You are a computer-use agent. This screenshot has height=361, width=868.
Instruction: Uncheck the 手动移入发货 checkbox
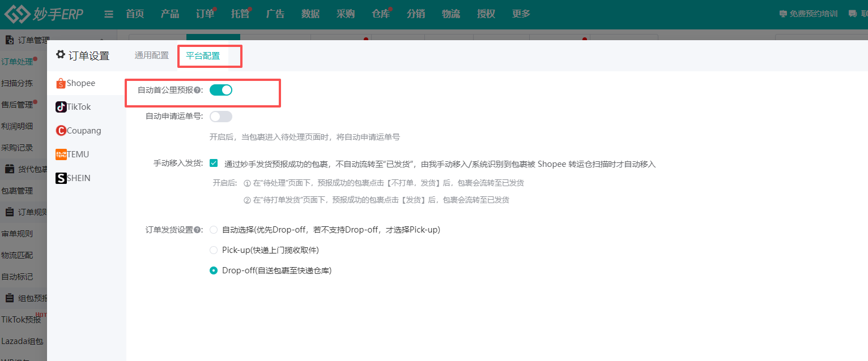coord(214,163)
